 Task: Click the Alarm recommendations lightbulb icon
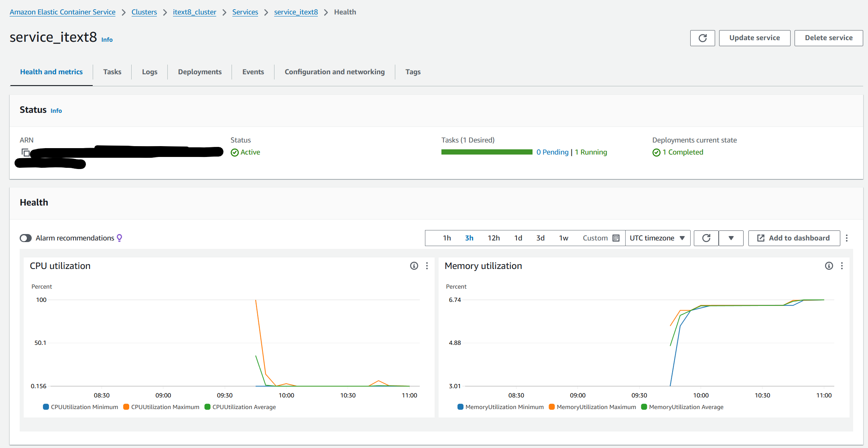click(120, 238)
